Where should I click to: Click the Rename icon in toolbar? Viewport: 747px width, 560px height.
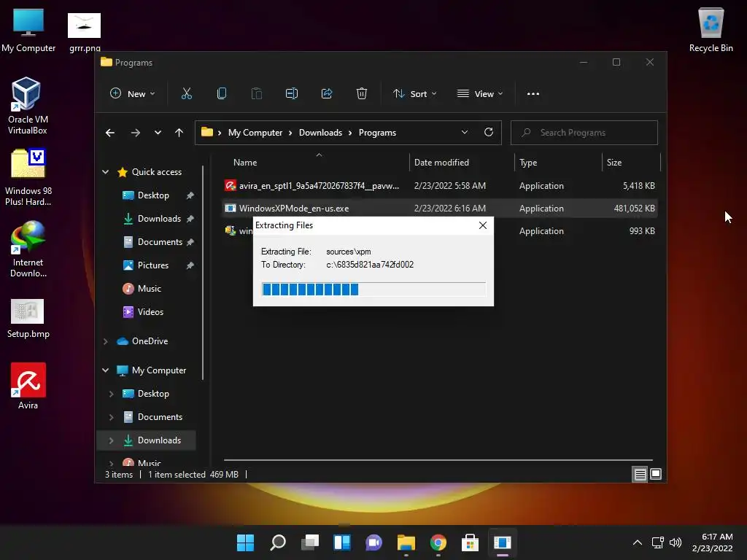(x=292, y=94)
